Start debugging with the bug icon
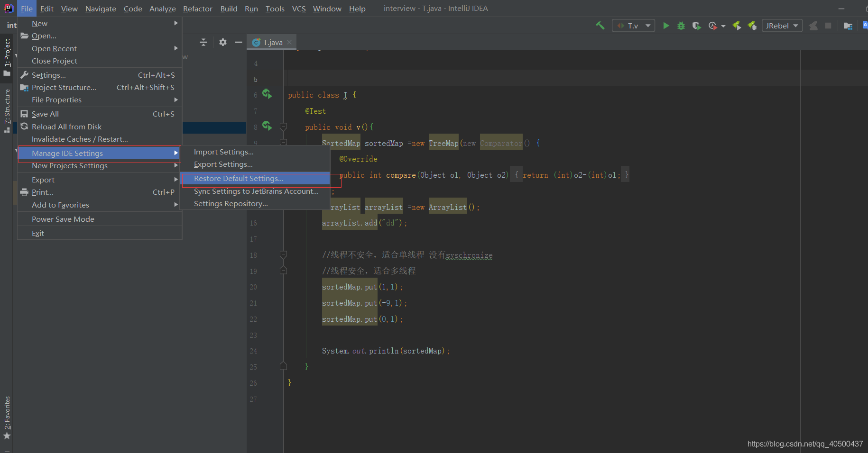This screenshot has height=453, width=868. point(681,26)
